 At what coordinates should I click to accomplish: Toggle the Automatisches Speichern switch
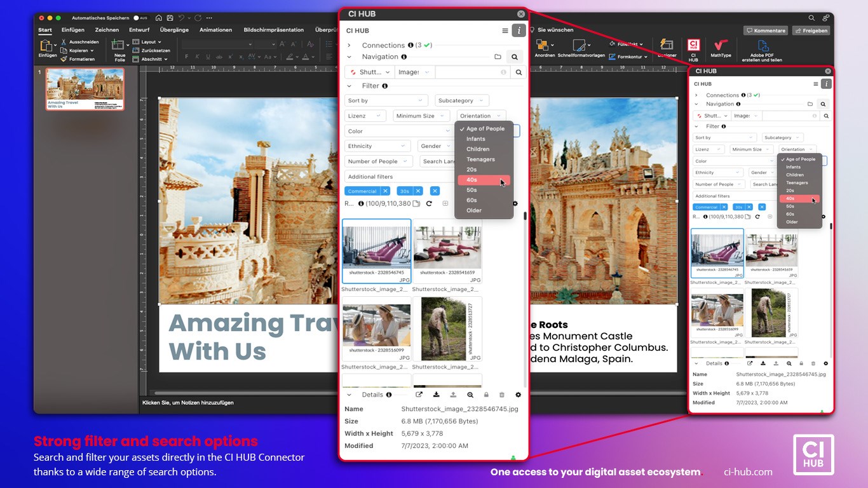[x=141, y=18]
